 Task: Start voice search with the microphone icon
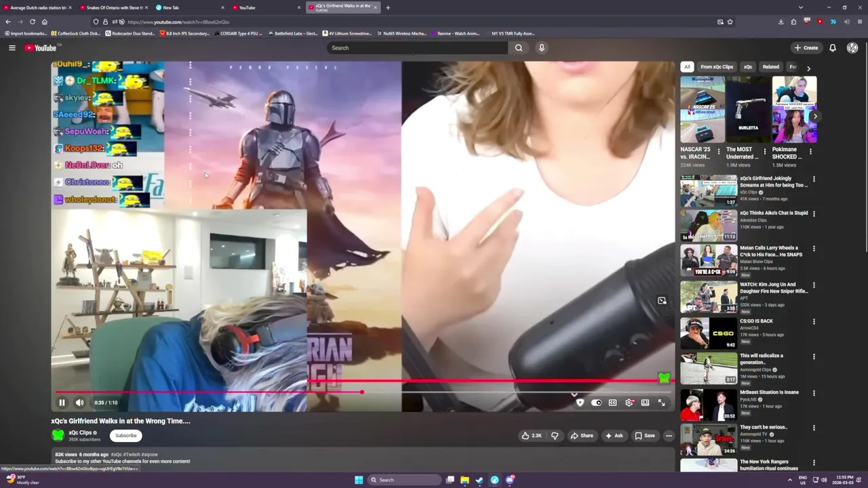click(541, 47)
